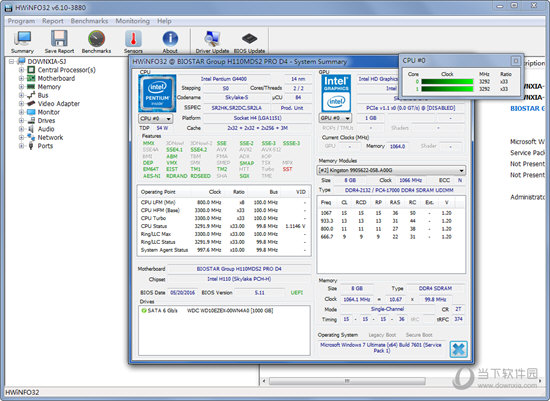The image size is (550, 401).
Task: Click the horizontal scrollbar thumb
Action: 347,381
